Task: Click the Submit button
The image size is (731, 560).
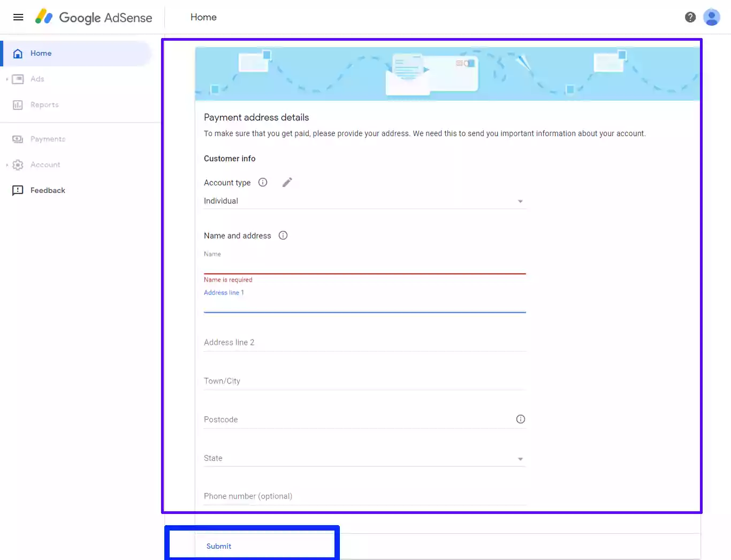Action: click(219, 546)
